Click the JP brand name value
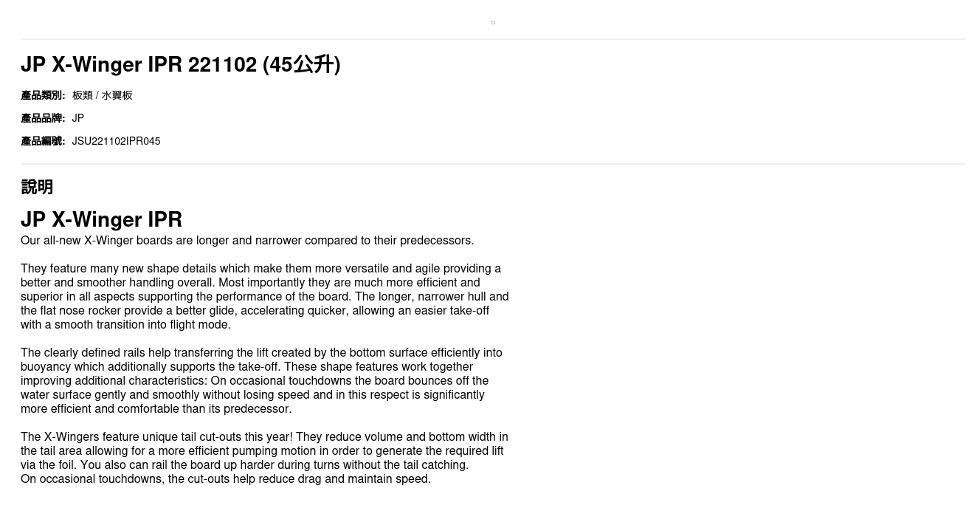The width and height of the screenshot is (980, 508). tap(78, 118)
